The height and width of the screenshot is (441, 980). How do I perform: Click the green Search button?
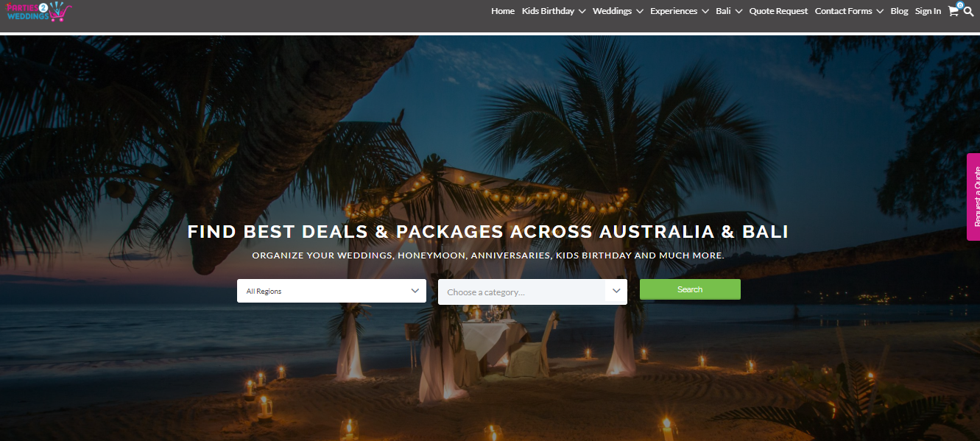pos(690,289)
